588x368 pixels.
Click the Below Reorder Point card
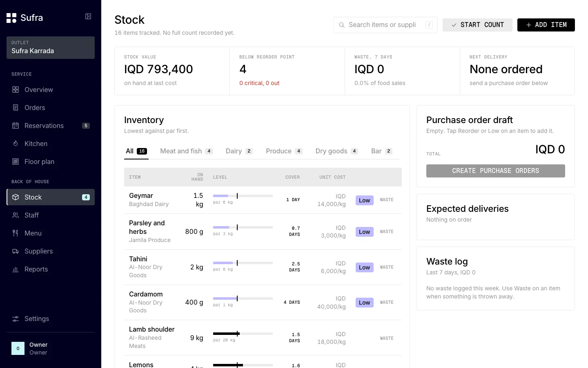coord(287,71)
